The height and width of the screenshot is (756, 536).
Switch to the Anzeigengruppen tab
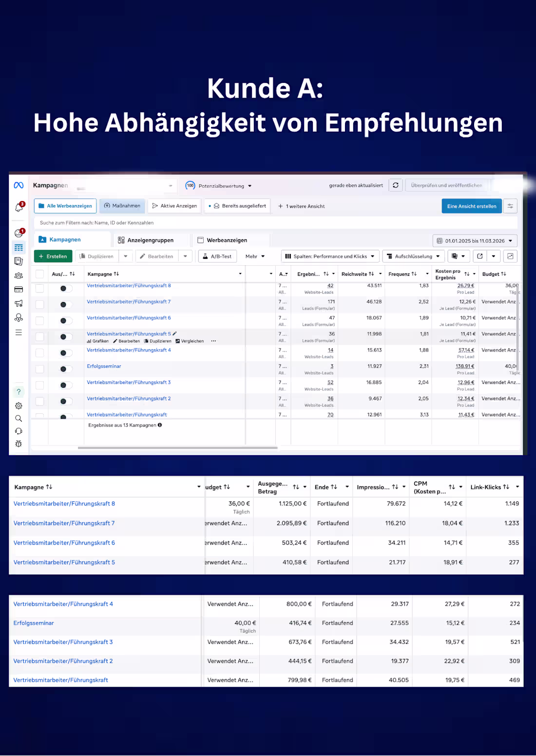(146, 240)
